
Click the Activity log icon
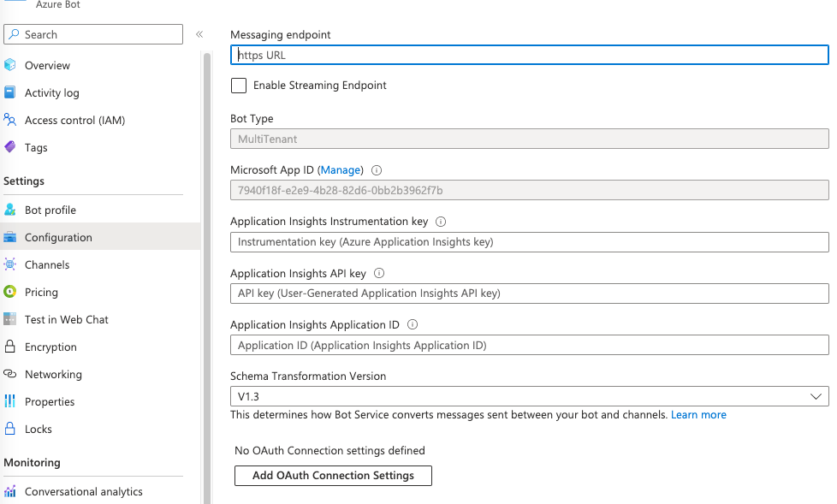[10, 92]
